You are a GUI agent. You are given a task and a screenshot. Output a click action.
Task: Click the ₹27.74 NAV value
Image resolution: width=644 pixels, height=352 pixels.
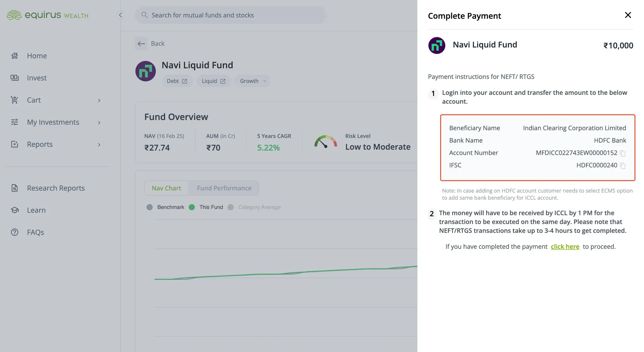(157, 148)
